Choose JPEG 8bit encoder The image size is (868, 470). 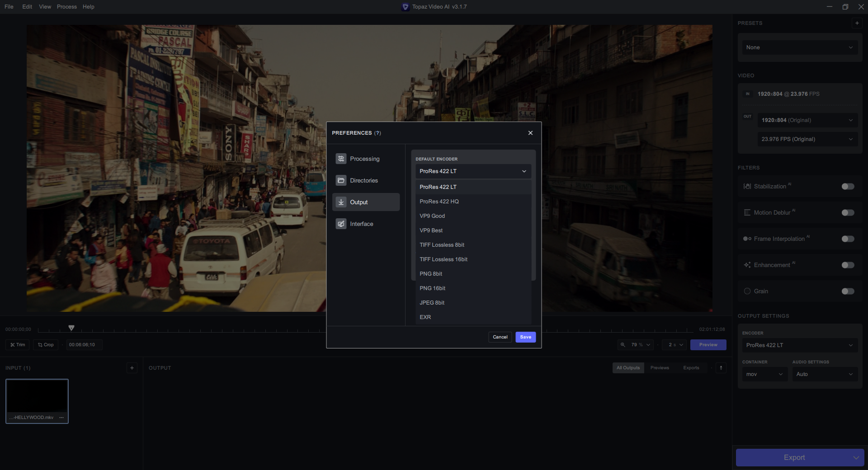pyautogui.click(x=473, y=303)
